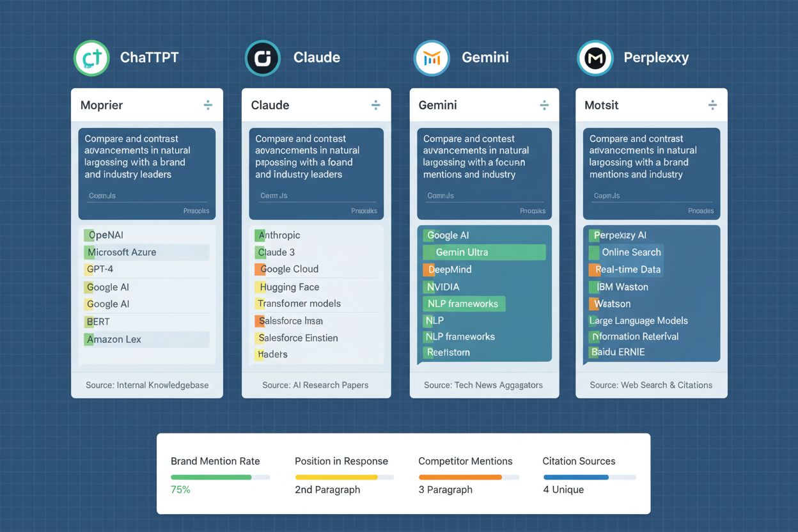Viewport: 798px width, 532px height.
Task: Click the Claude logo icon
Action: [x=262, y=58]
